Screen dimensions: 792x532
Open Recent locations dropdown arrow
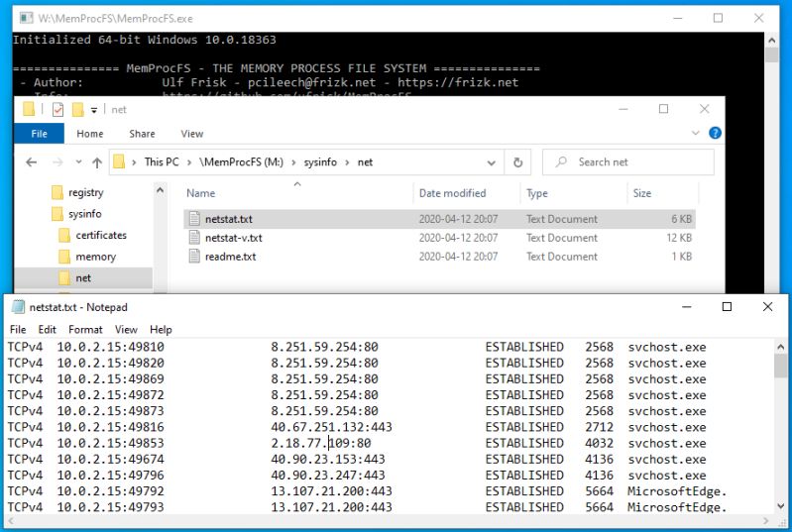point(78,162)
